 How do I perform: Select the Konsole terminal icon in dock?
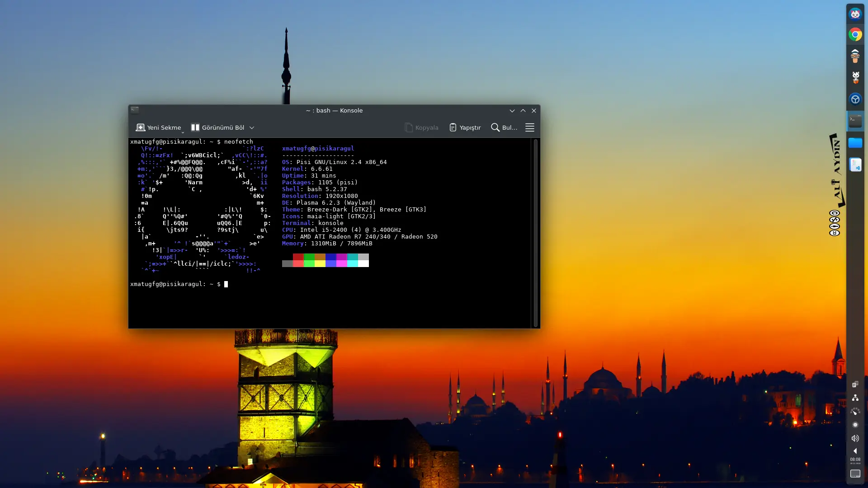coord(855,121)
